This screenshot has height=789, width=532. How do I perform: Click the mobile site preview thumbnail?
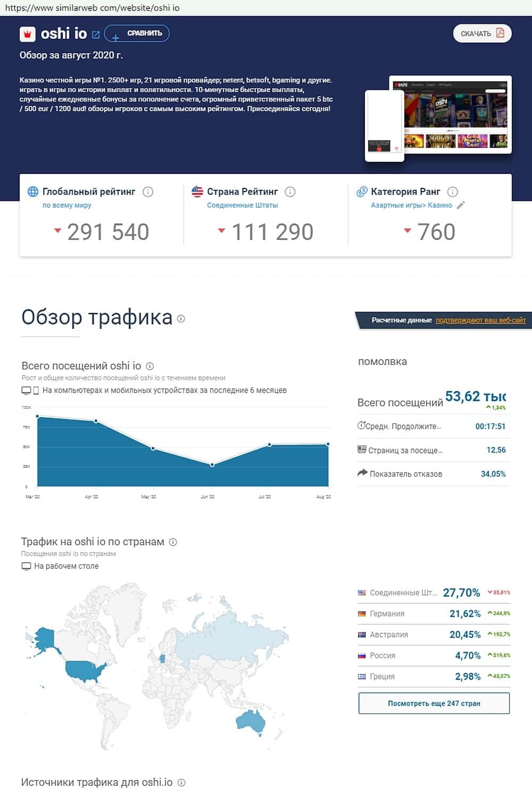click(385, 126)
